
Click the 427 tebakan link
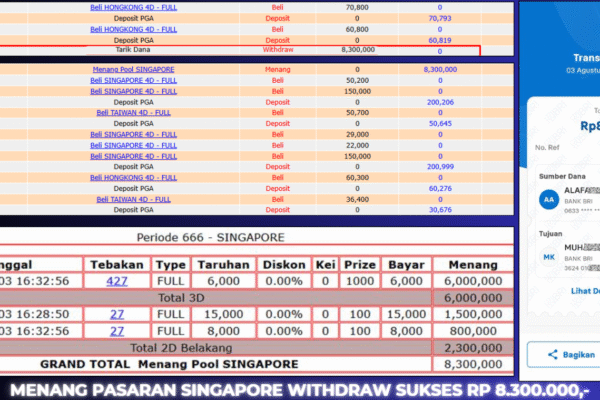[x=117, y=281]
